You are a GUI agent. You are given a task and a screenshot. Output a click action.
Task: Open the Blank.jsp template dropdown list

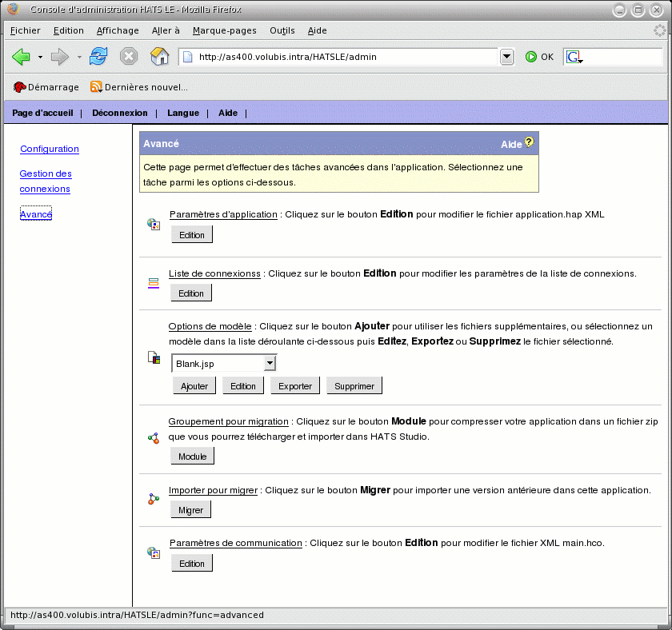click(x=270, y=363)
